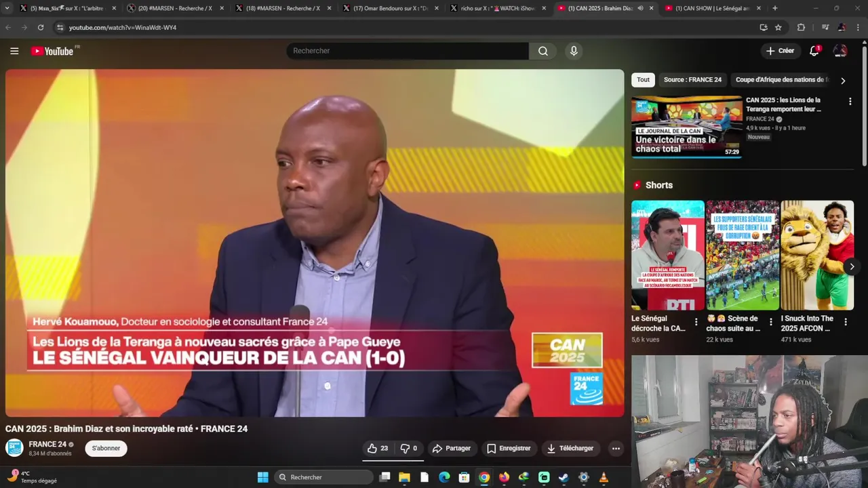Launch Microsoft Edge from taskbar
Screen dimensions: 868x488
coord(444,477)
